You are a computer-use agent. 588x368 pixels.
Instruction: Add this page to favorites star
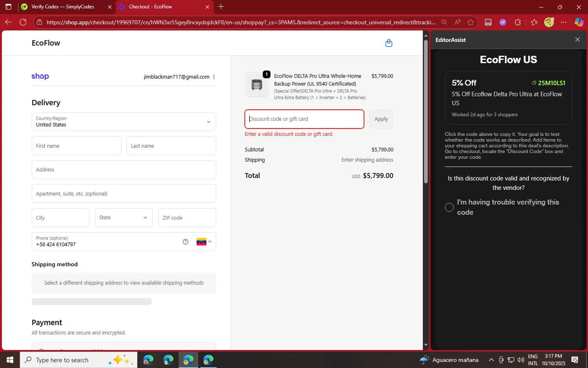(x=471, y=22)
